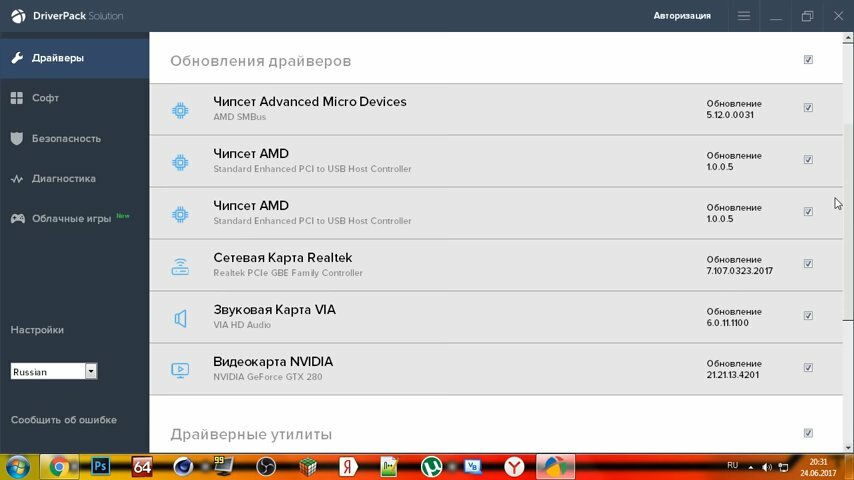
Task: Click the scrollbar up arrow
Action: point(848,38)
